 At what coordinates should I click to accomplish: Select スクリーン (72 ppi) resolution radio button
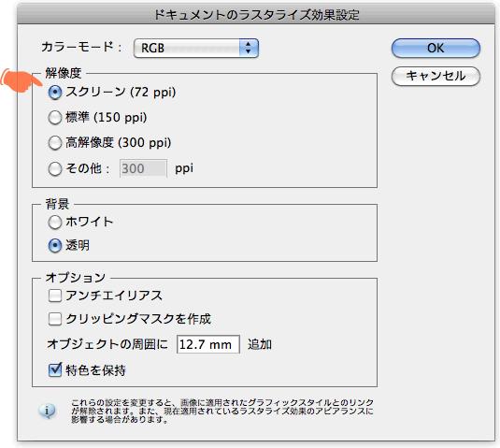pyautogui.click(x=55, y=93)
